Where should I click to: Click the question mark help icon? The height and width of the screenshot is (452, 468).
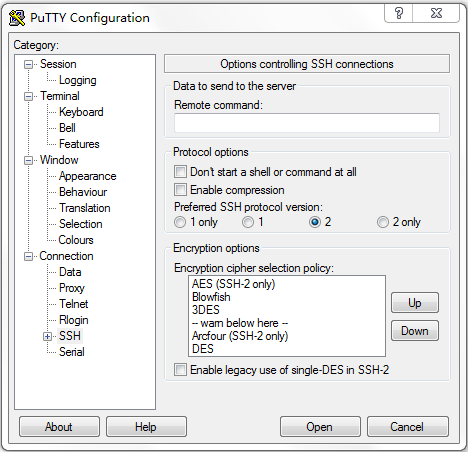click(399, 13)
